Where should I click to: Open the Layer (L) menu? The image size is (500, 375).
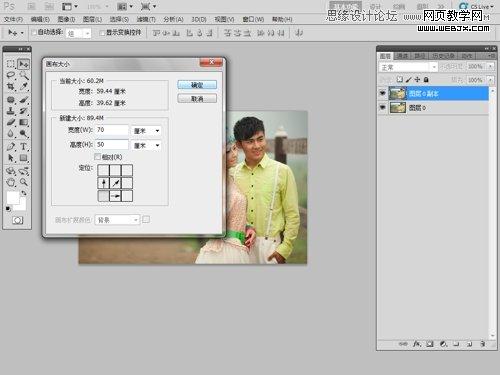click(92, 19)
